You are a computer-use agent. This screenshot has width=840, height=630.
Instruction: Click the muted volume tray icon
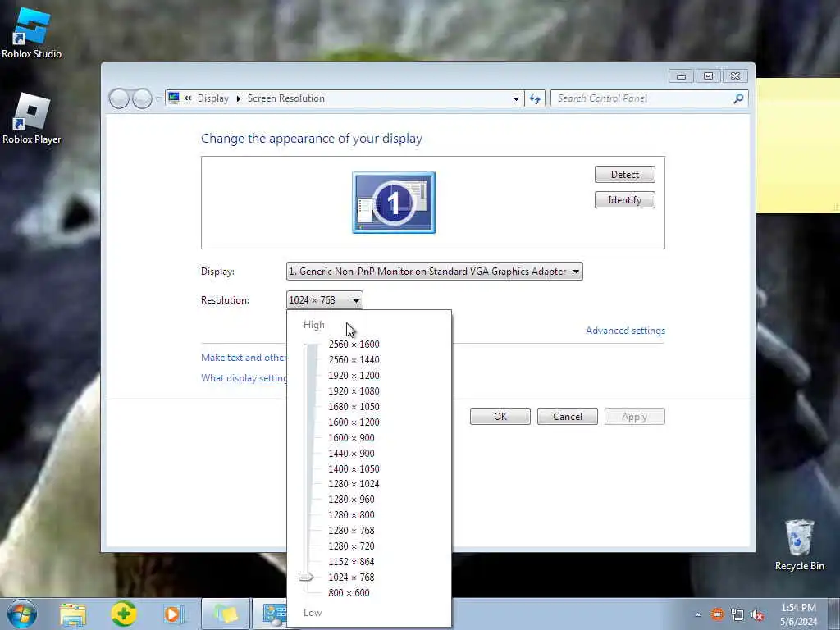pos(757,614)
